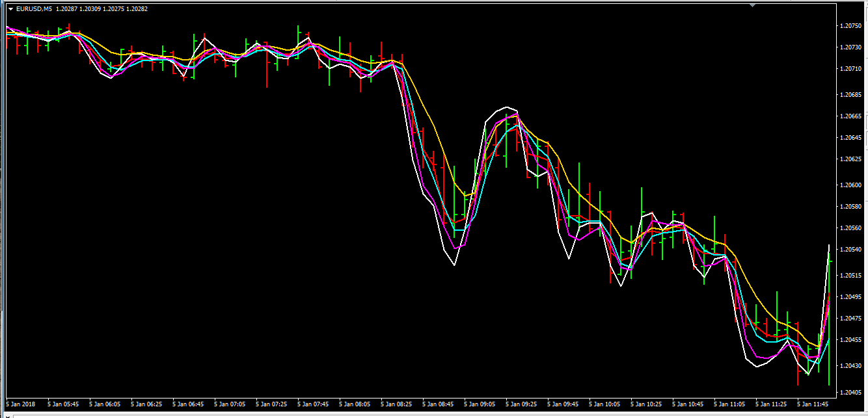Image resolution: width=868 pixels, height=418 pixels.
Task: Click the 1.20645 price scale label
Action: click(850, 138)
